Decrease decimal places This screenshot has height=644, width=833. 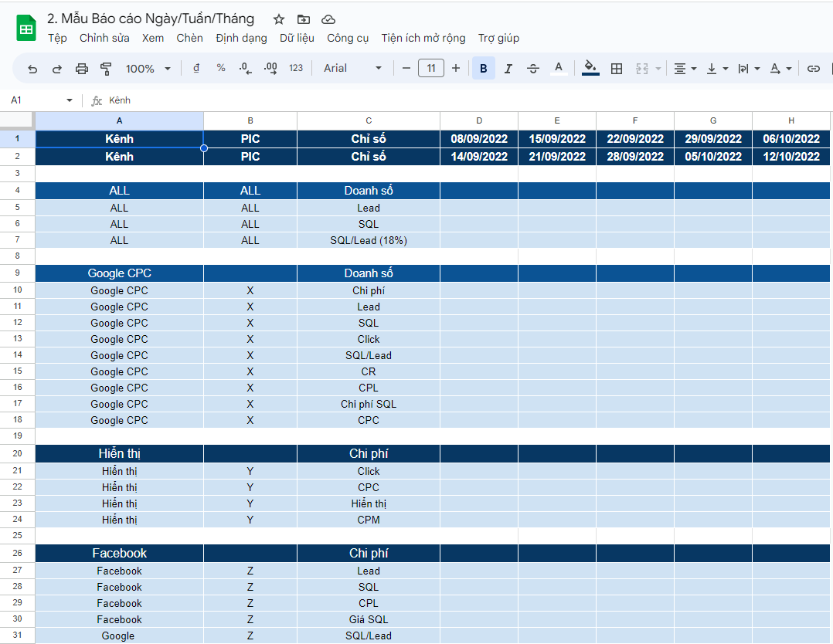click(x=246, y=69)
